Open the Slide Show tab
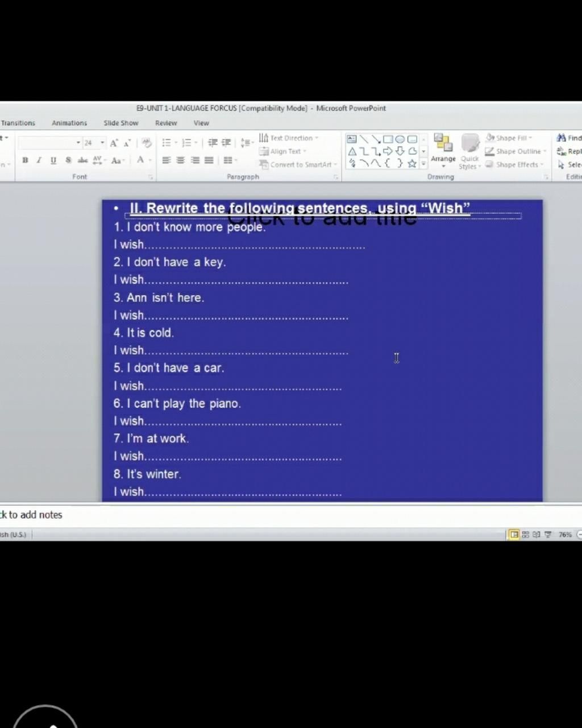This screenshot has width=582, height=728. point(121,123)
